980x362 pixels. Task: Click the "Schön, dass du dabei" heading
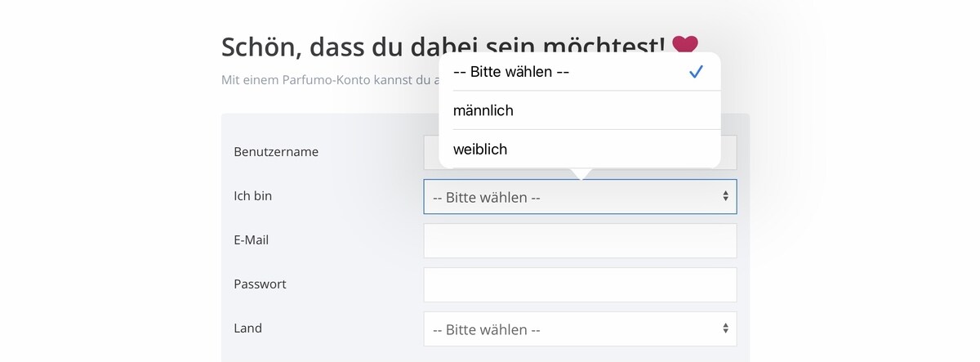coord(330,47)
